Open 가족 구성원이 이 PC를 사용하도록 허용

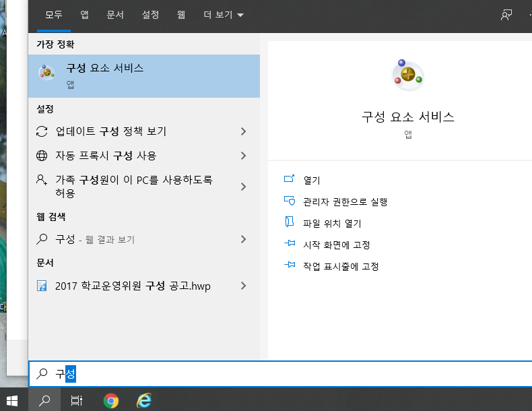[144, 187]
